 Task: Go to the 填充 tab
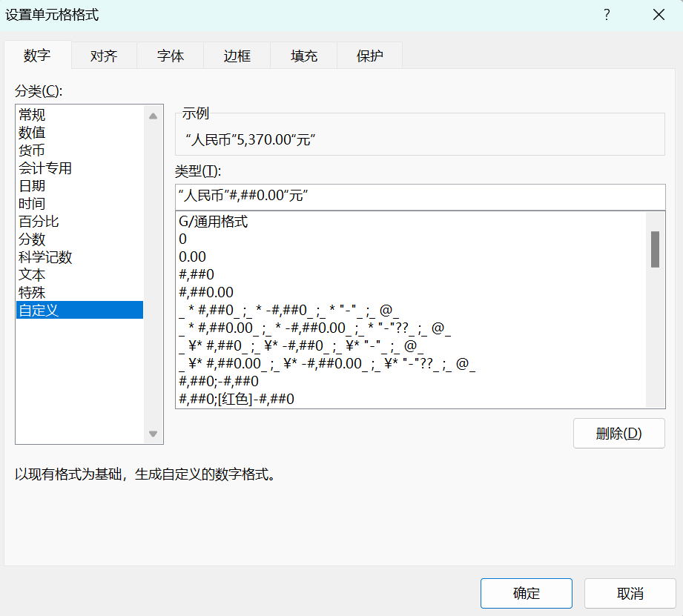tap(303, 56)
